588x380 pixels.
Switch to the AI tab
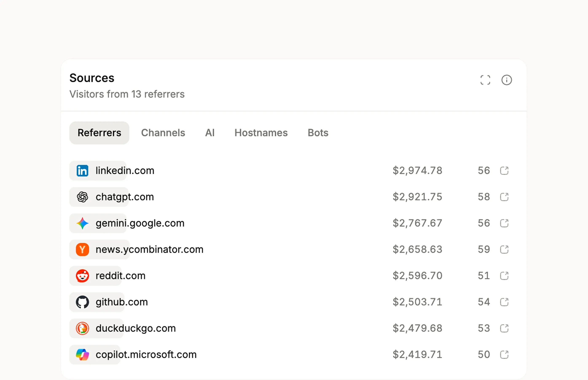coord(210,133)
